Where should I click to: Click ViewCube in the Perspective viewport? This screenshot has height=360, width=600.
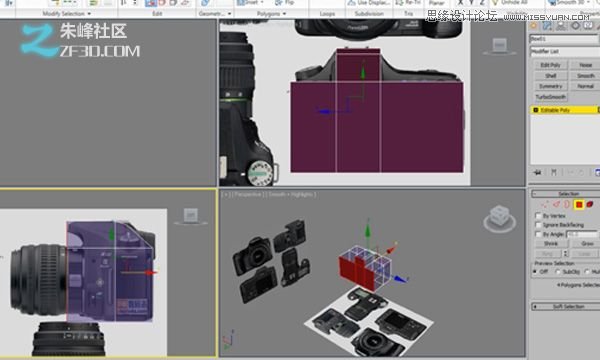500,219
